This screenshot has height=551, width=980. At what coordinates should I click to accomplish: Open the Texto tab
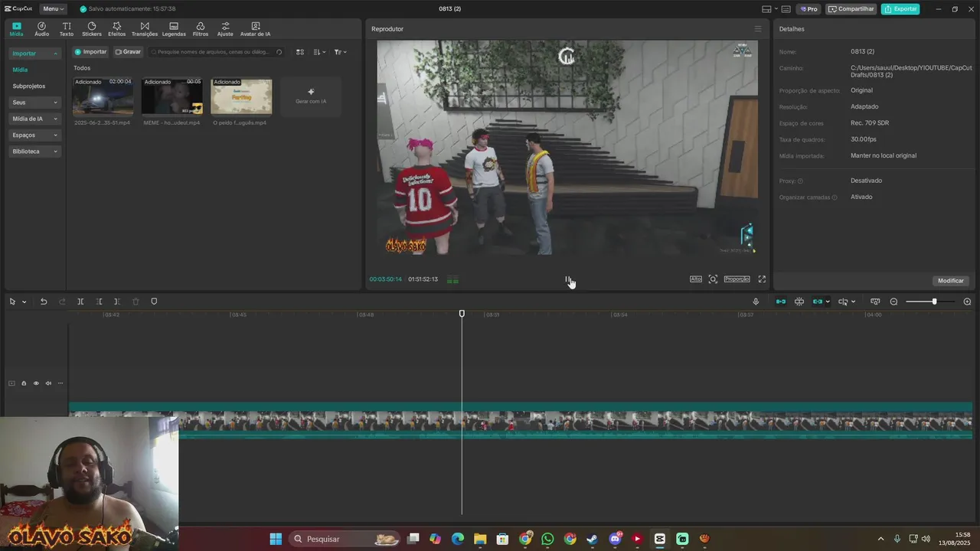[x=67, y=29]
